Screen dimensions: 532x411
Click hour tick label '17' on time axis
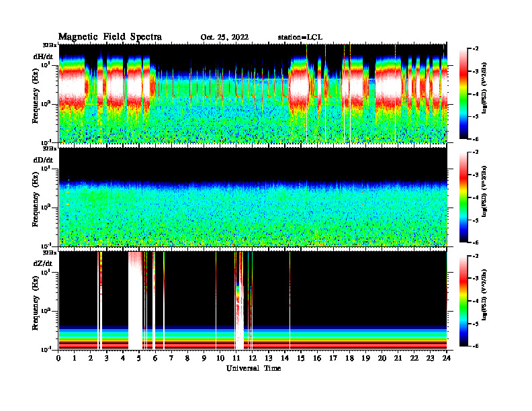tap(333, 359)
